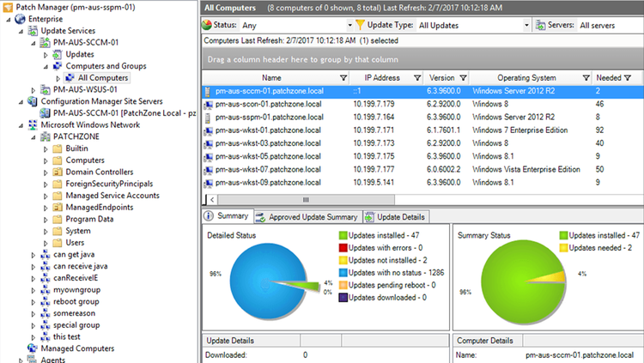
Task: Click the horizontal scrollbar thumb in grid
Action: coord(306,200)
